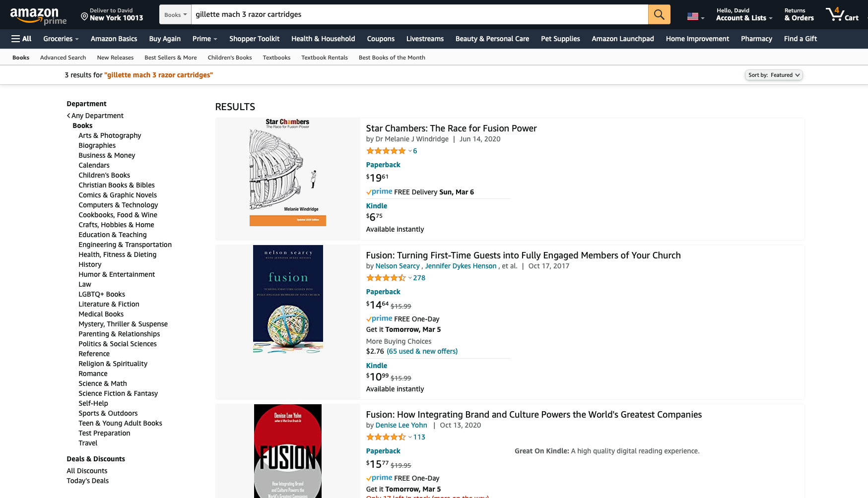Open the Groceries navigation dropdown
Viewport: 868px width, 498px height.
point(61,39)
